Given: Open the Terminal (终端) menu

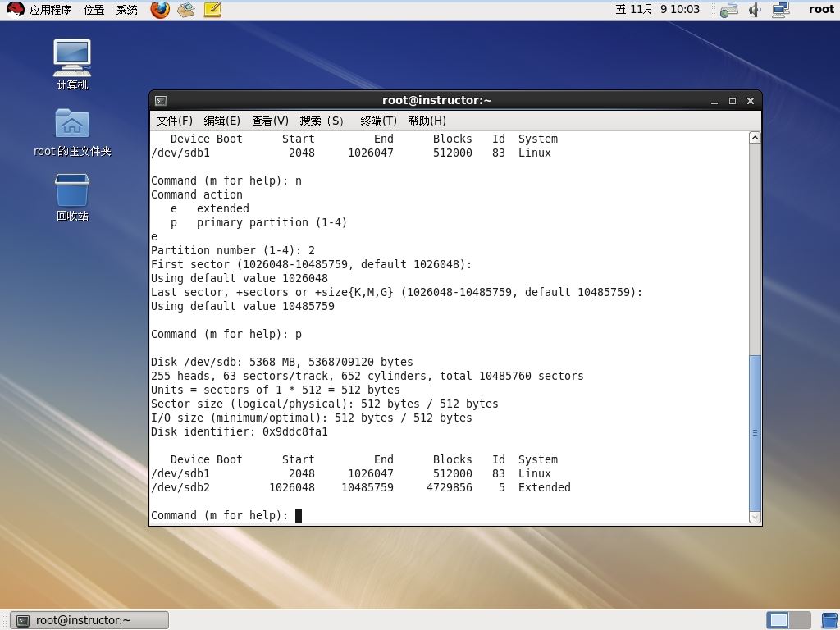Looking at the screenshot, I should pos(378,121).
